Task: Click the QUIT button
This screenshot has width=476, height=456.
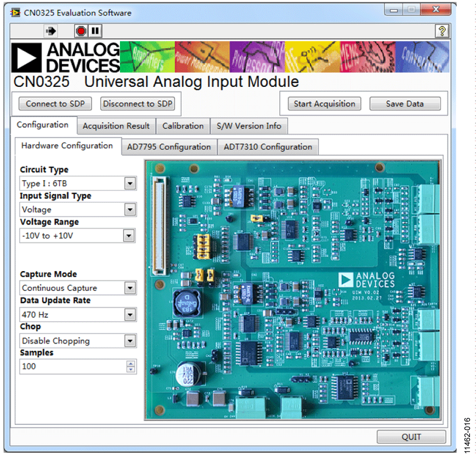Action: coord(411,436)
